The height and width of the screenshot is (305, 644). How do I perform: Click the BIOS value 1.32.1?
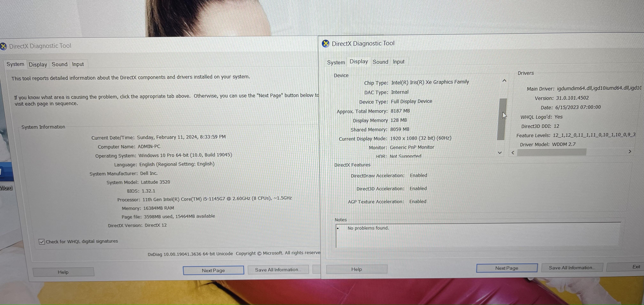tap(148, 191)
